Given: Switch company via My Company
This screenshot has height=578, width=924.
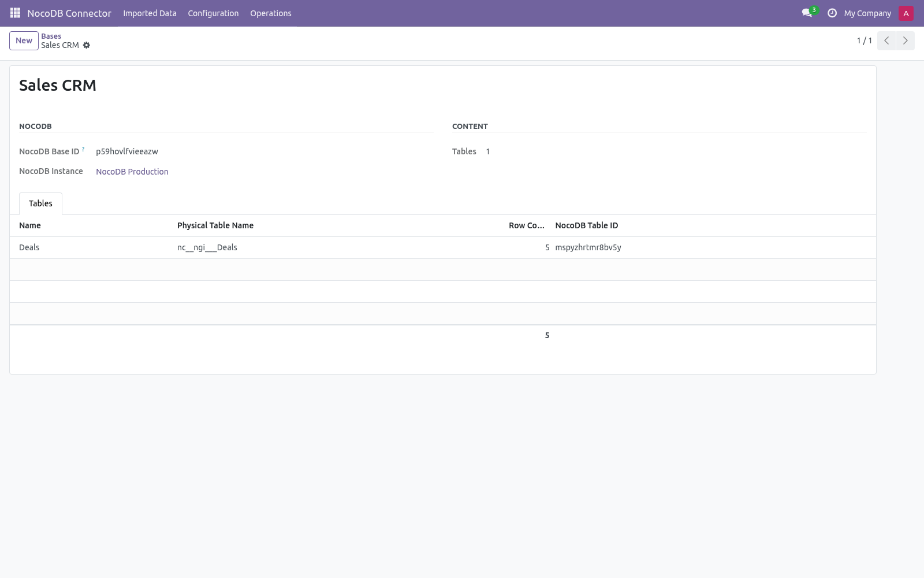Looking at the screenshot, I should coord(867,13).
